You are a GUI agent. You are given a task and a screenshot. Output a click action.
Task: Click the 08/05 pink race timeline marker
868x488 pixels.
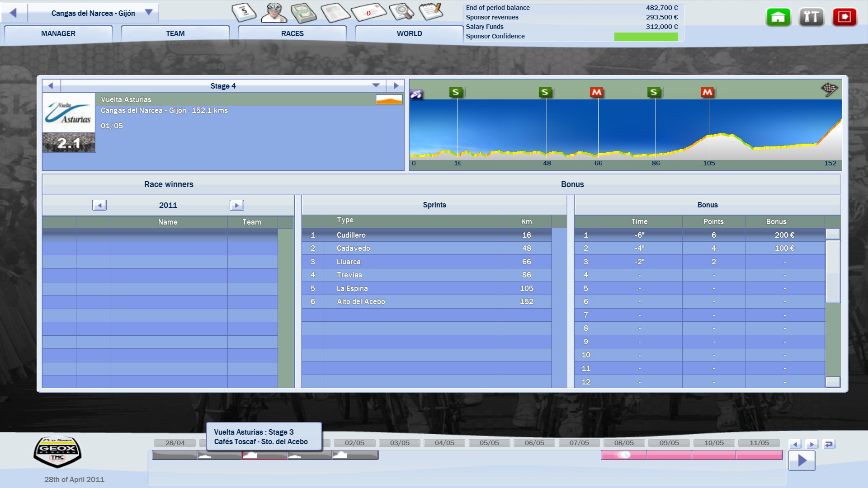click(x=624, y=455)
